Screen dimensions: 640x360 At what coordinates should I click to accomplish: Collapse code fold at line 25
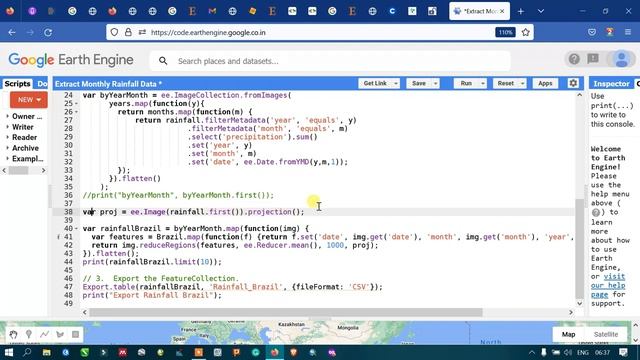click(76, 104)
